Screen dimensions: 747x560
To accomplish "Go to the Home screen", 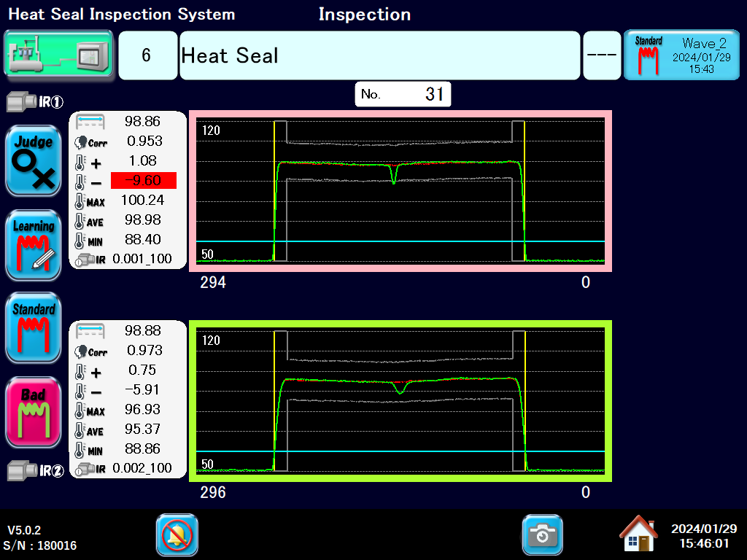I will [x=638, y=534].
